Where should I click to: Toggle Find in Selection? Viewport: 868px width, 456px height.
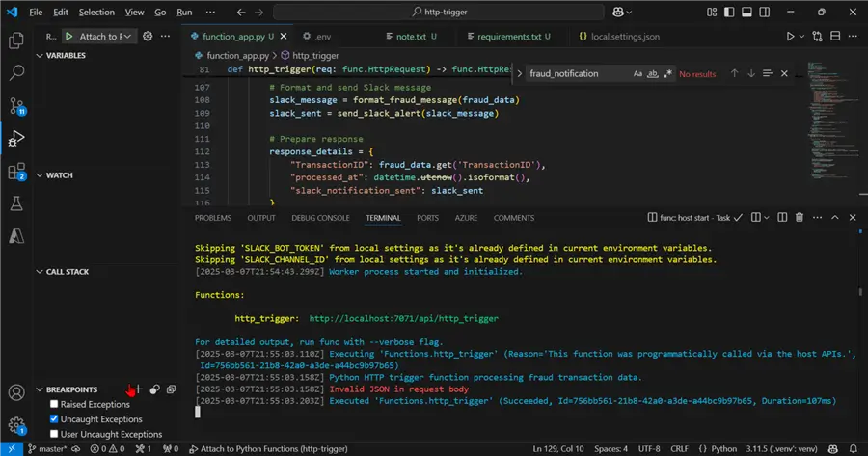tap(768, 73)
